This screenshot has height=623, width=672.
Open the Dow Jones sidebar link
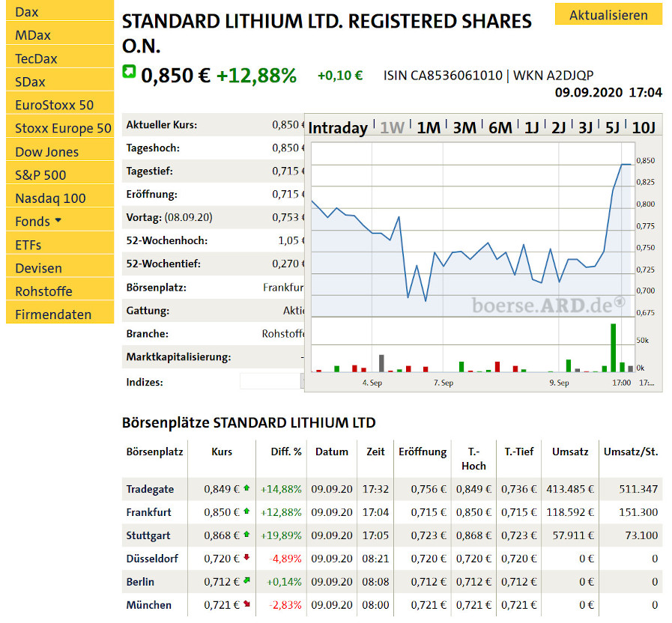point(46,152)
